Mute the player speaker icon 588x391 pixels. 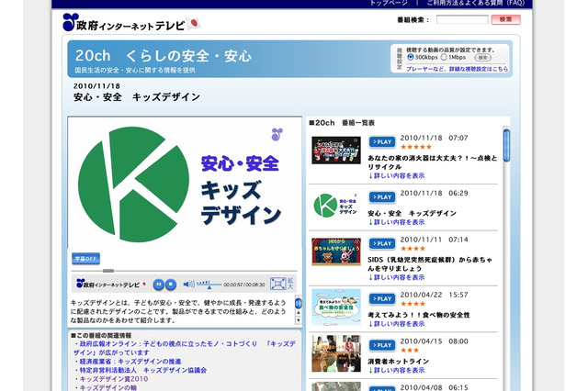[188, 285]
